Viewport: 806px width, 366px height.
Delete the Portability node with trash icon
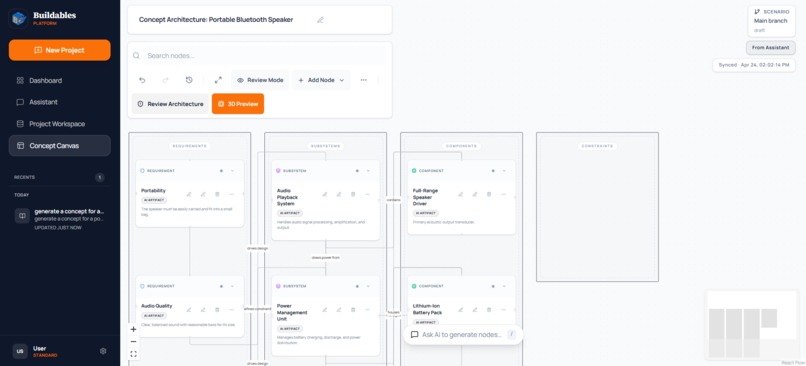tap(217, 194)
